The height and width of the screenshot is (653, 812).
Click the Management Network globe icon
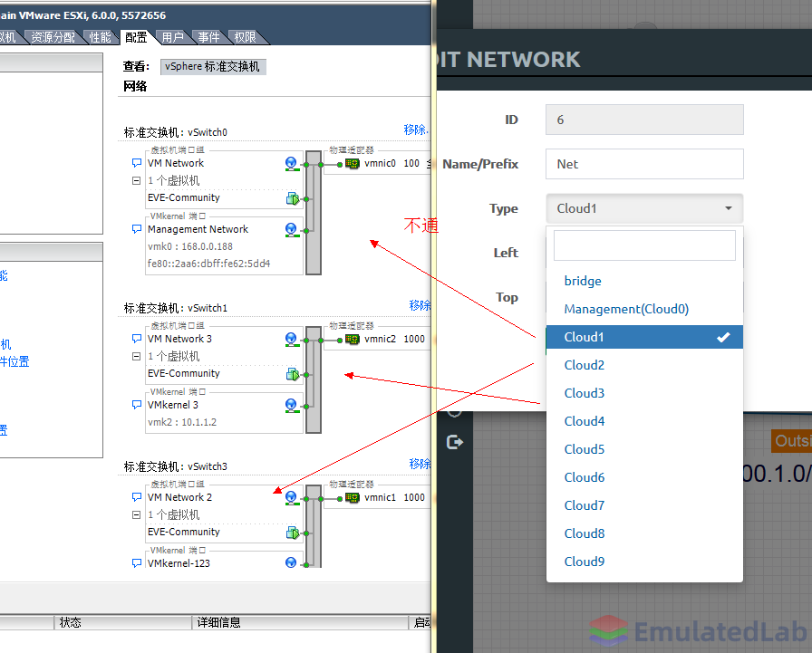point(292,230)
